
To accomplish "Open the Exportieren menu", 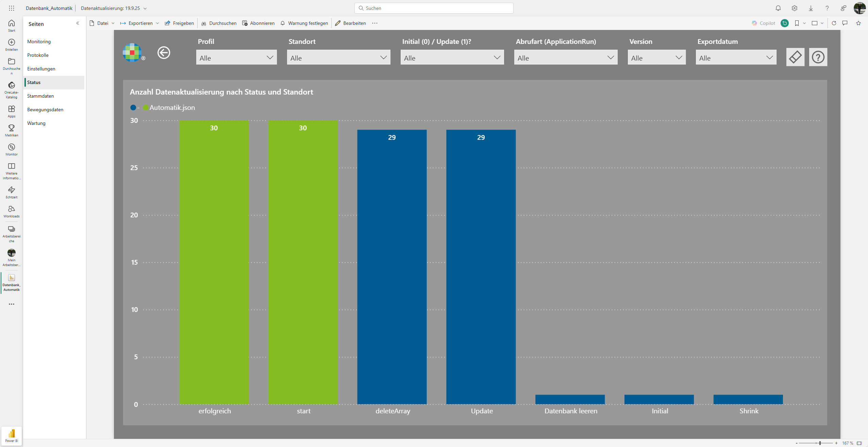I will pyautogui.click(x=139, y=23).
